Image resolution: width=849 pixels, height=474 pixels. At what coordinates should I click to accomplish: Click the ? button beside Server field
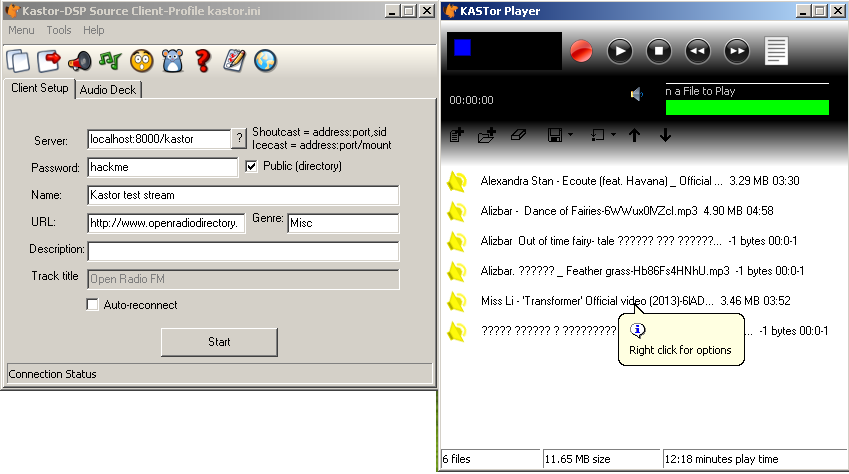click(x=239, y=138)
